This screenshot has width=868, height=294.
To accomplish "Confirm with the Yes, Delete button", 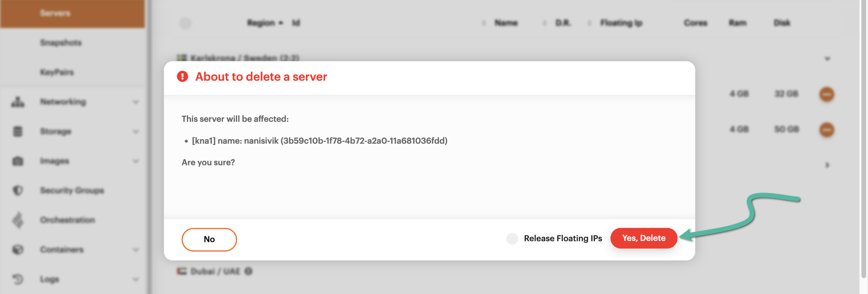I will point(643,238).
